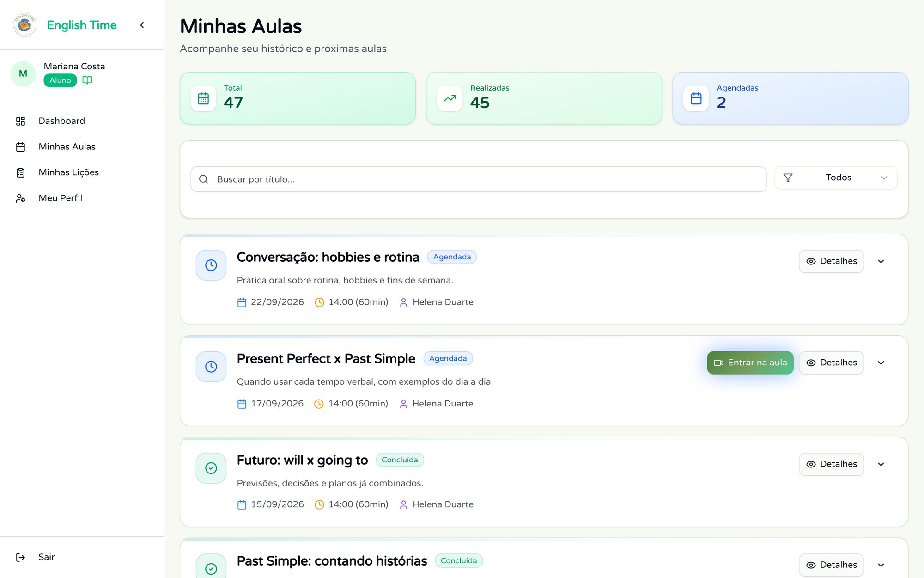Click teacher icon in Conversação lesson row
924x578 pixels.
point(403,302)
